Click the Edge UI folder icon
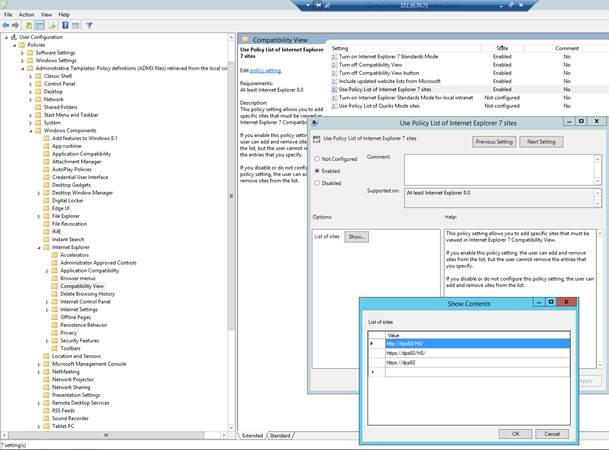 click(46, 208)
